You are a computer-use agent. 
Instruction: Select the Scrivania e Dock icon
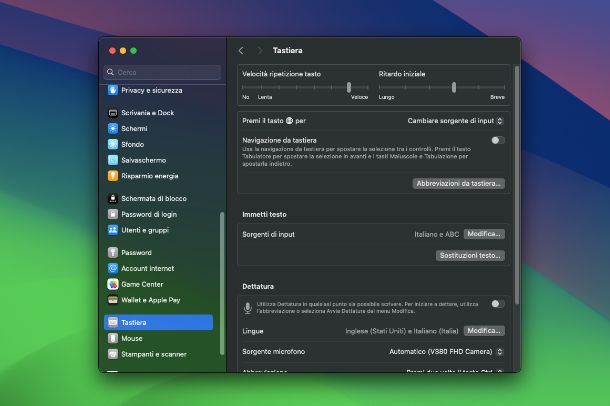pyautogui.click(x=113, y=113)
